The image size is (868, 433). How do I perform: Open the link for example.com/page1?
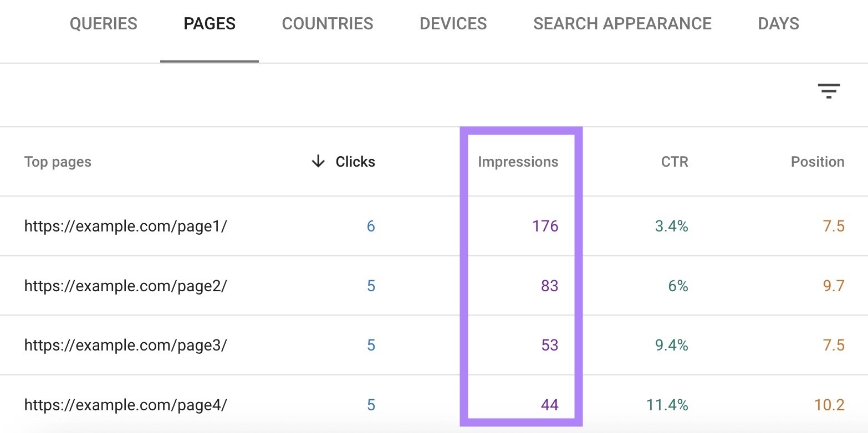[x=126, y=226]
